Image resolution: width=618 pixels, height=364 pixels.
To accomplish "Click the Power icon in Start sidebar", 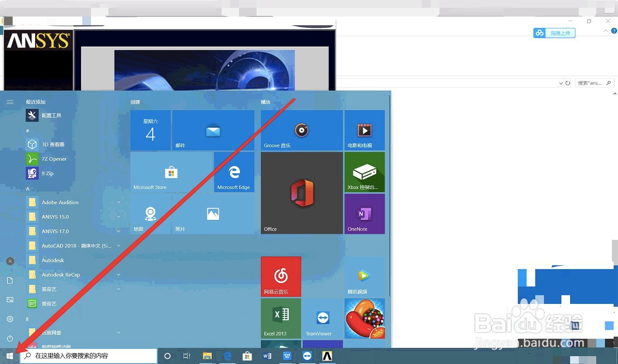I will tap(10, 338).
